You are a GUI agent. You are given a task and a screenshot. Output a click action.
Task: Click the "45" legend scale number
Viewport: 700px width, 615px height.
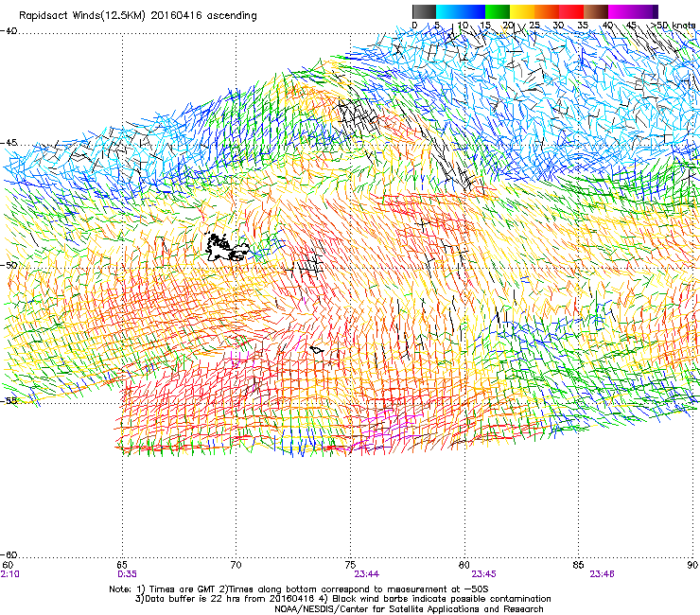pos(631,26)
